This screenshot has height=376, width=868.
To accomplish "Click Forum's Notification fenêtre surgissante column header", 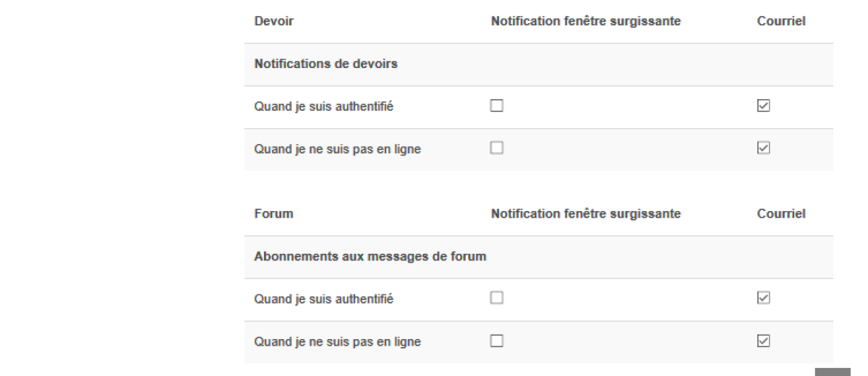I will coord(585,214).
